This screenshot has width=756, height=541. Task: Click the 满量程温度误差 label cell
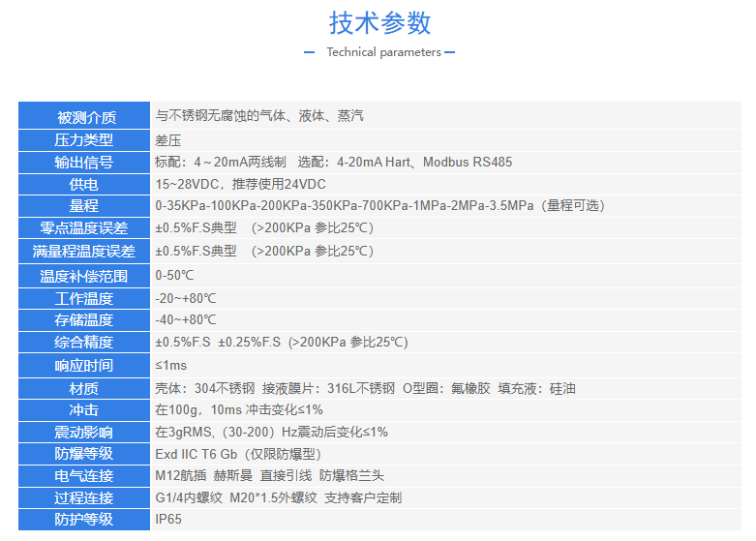(84, 251)
